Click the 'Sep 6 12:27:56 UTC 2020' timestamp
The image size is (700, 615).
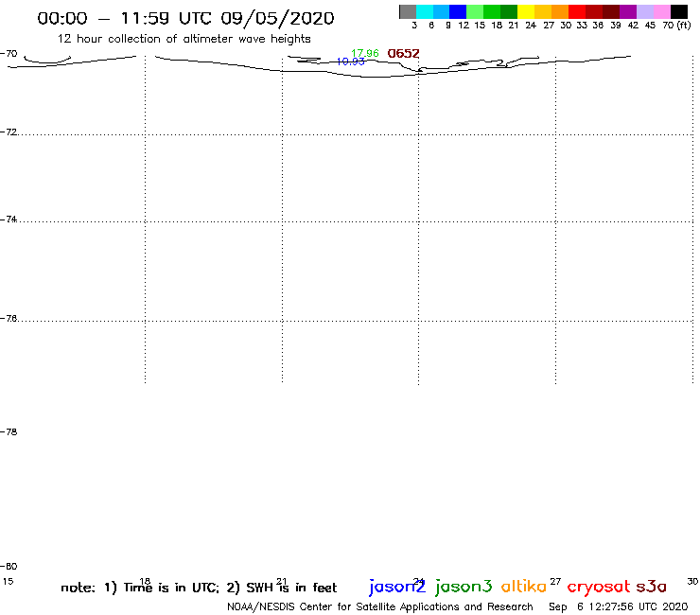tap(619, 607)
